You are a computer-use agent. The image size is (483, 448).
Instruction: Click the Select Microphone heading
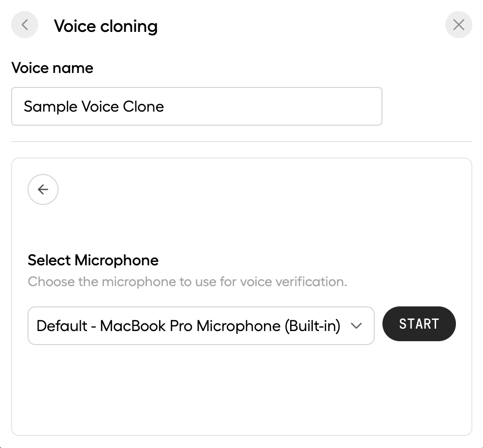coord(93,260)
